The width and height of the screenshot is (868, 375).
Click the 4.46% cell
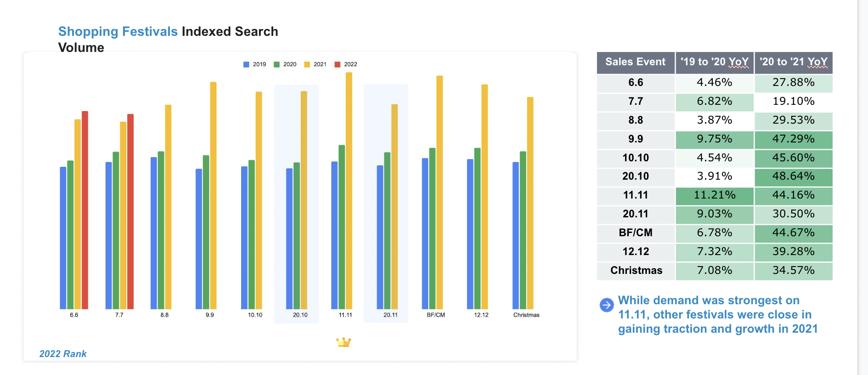pyautogui.click(x=715, y=83)
